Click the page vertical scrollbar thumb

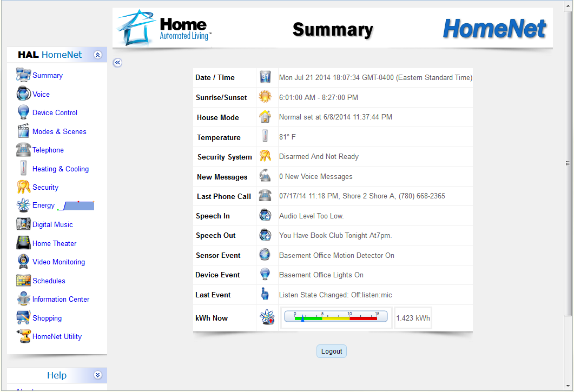coord(568,164)
